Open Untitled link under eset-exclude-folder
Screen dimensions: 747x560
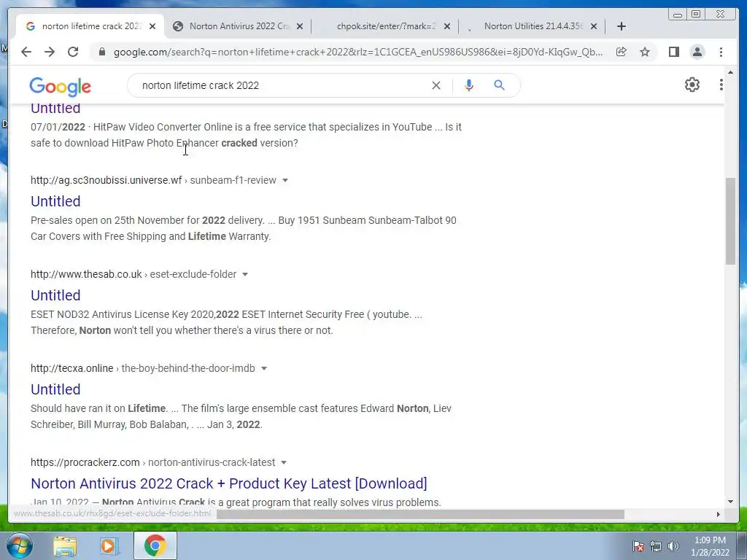(55, 295)
